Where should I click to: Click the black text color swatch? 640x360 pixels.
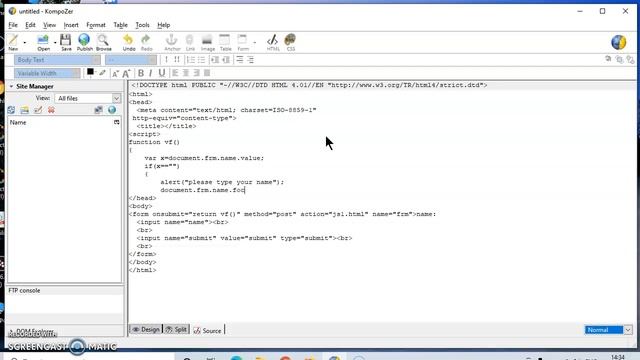pos(90,72)
